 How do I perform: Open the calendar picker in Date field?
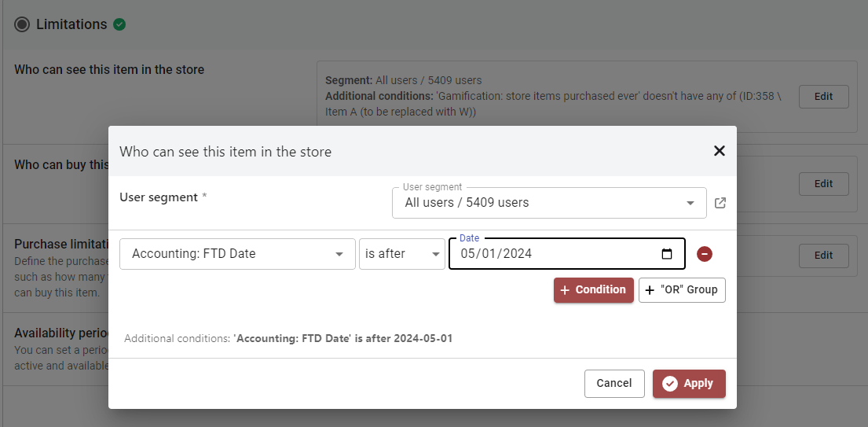click(x=667, y=254)
